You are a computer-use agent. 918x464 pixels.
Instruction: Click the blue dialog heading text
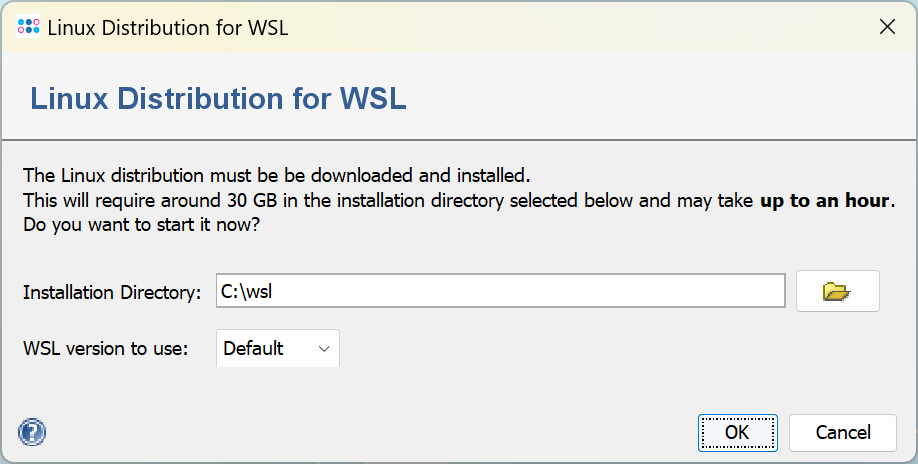[218, 99]
